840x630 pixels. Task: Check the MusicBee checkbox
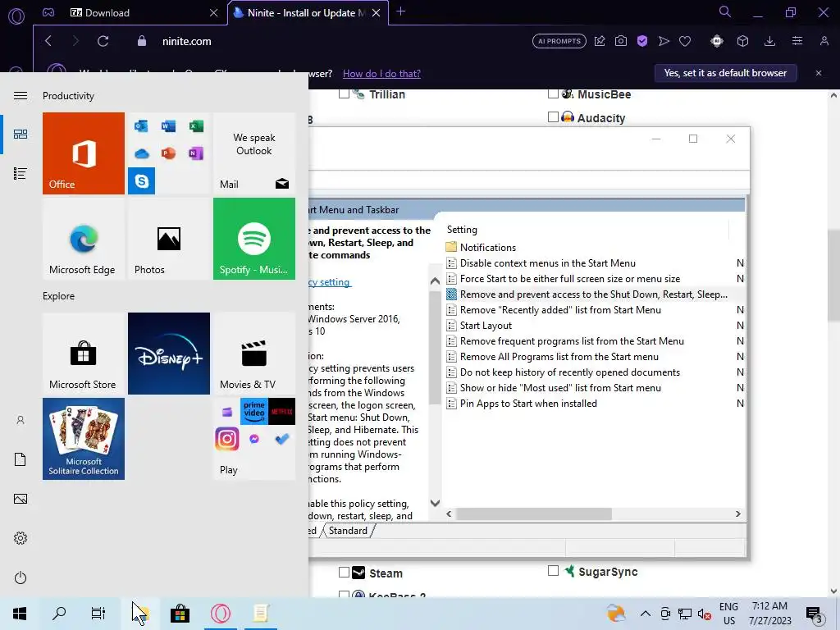tap(554, 94)
